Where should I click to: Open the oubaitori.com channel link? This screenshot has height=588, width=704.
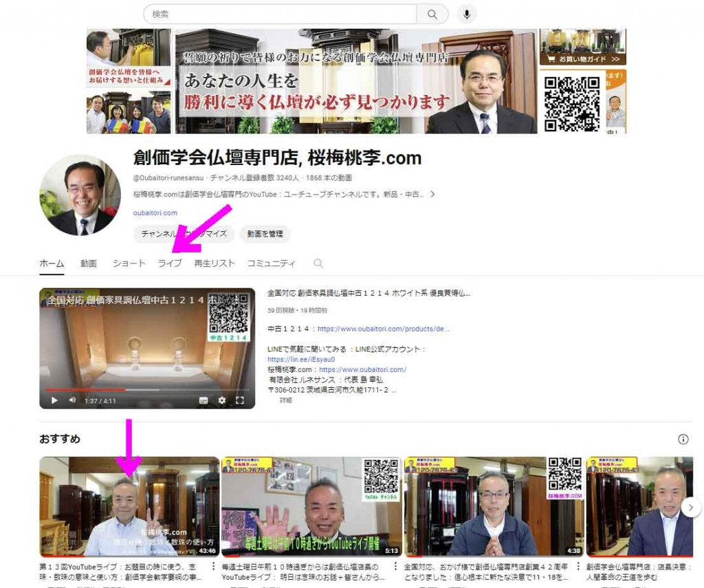(x=155, y=213)
